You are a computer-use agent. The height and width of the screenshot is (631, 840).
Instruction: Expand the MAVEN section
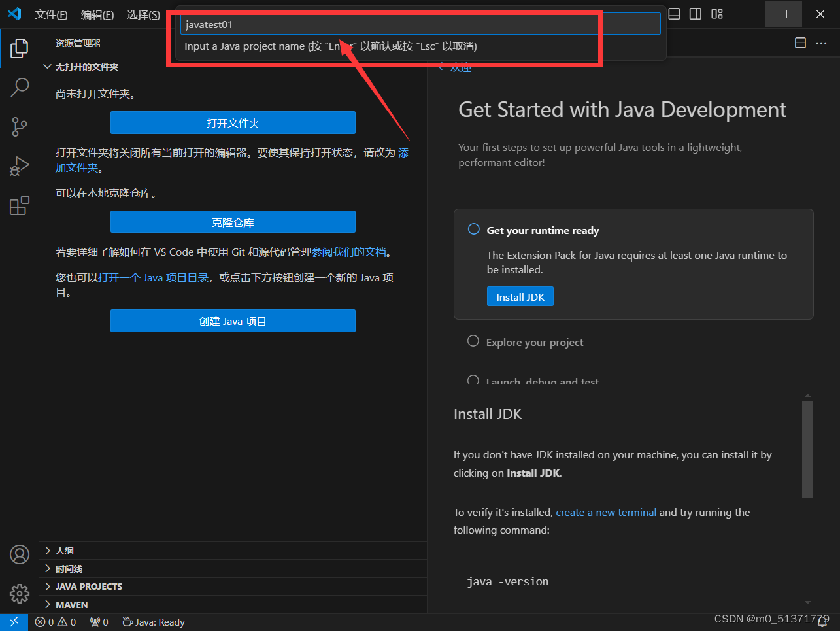233,605
